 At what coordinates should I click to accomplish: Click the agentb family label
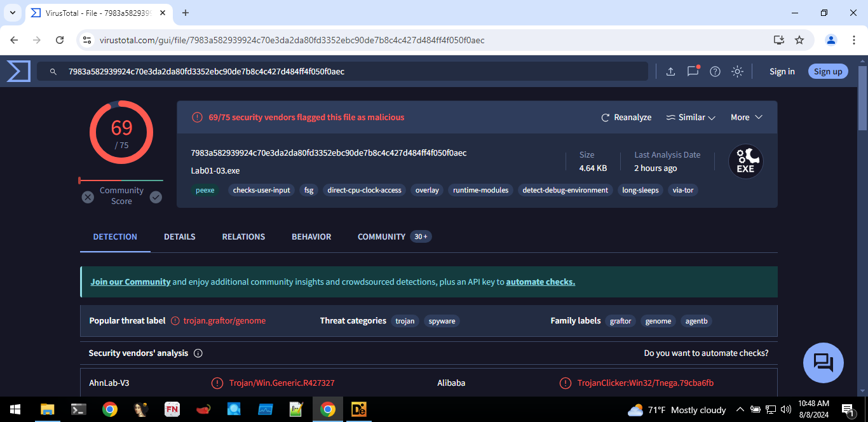696,321
